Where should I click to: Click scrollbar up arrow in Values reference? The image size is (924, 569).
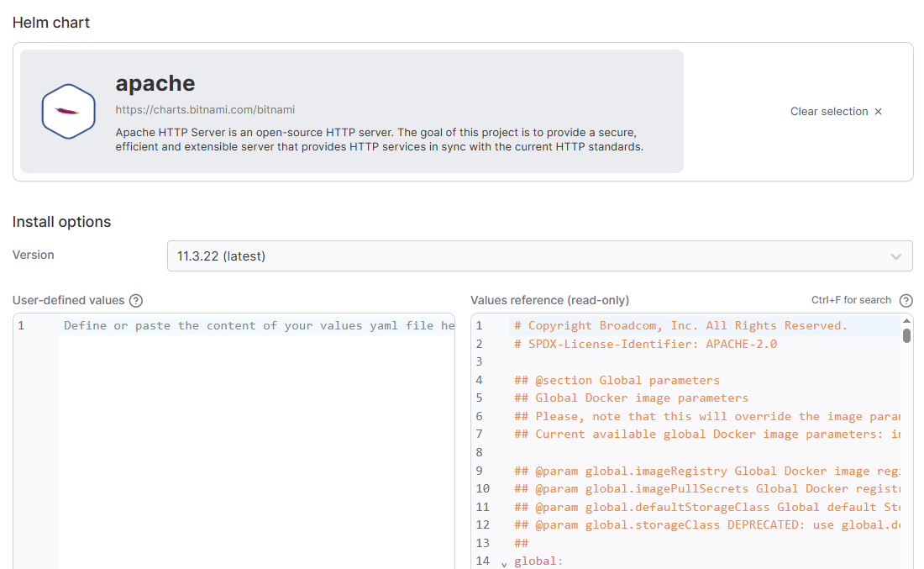906,321
